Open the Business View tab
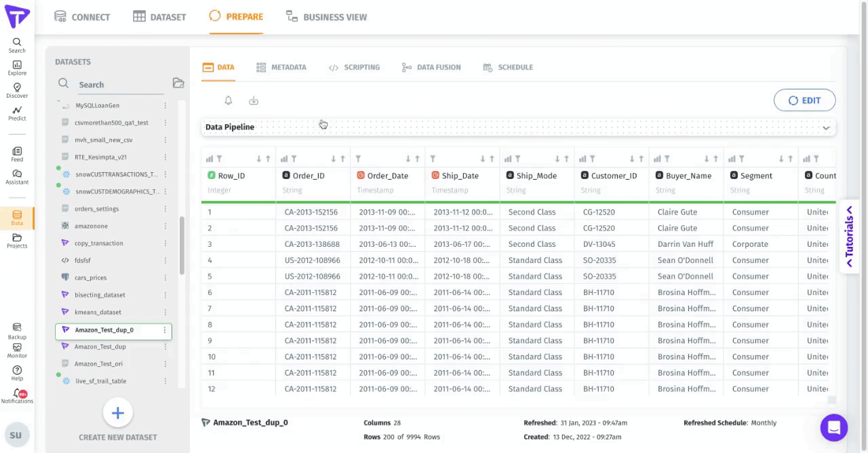 (326, 17)
